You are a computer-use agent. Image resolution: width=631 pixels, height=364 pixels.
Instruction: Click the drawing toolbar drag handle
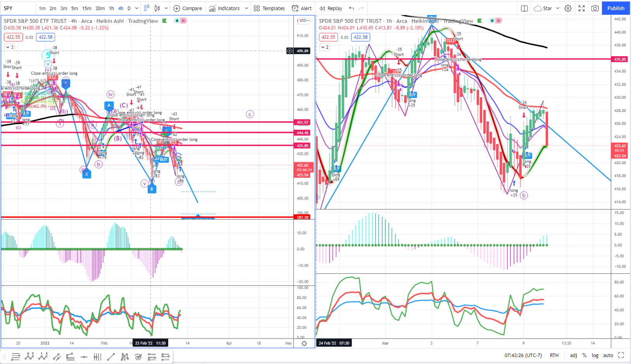click(x=5, y=357)
